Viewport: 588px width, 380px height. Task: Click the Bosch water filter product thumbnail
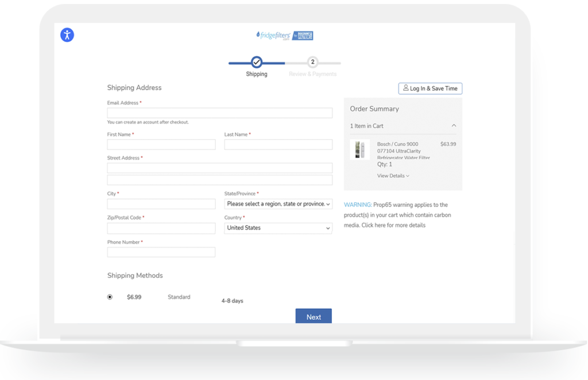[x=360, y=150]
